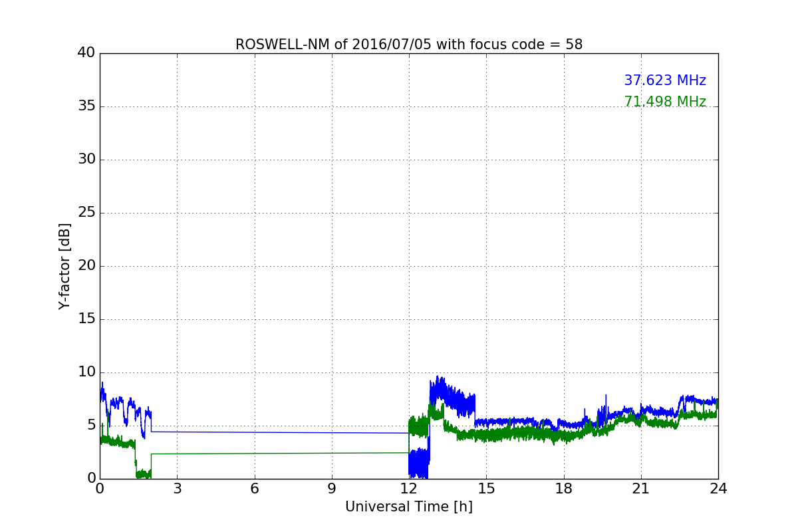This screenshot has width=798, height=532.
Task: Click x-axis tick label 18
Action: click(x=564, y=488)
